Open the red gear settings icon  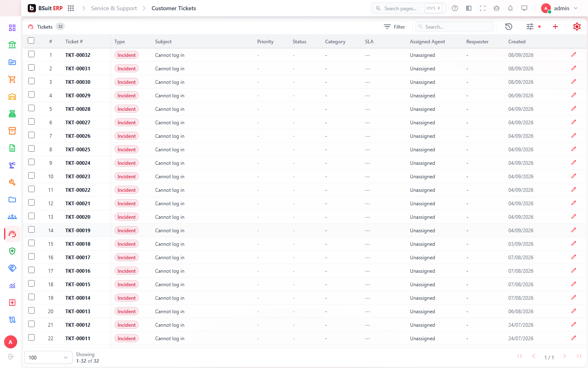click(577, 27)
